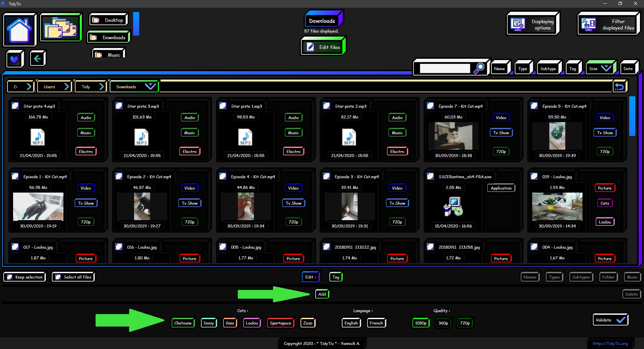Click the search magnifier icon

479,68
